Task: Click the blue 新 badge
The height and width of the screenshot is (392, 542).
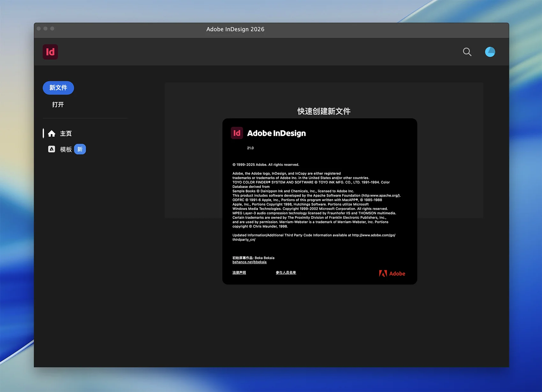Action: pyautogui.click(x=80, y=149)
